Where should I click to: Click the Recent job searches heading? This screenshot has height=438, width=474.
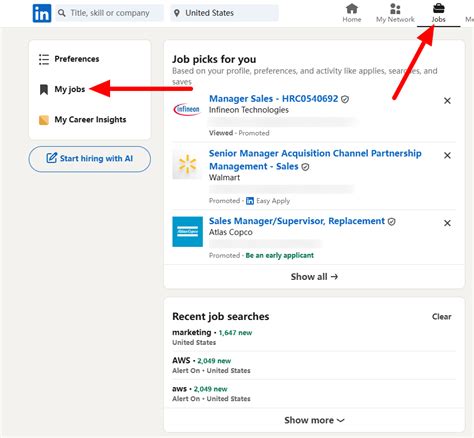[x=221, y=316]
